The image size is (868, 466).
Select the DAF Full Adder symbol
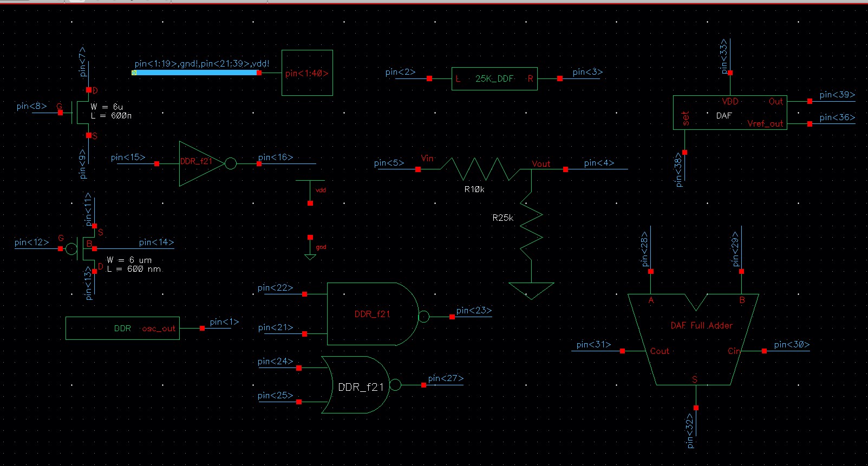click(693, 340)
